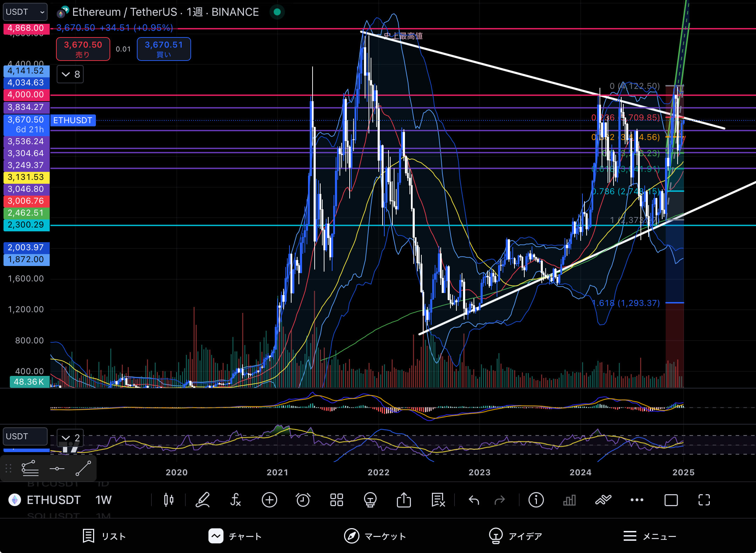This screenshot has width=756, height=553.
Task: Tap the 3,006.76 red price label
Action: [x=27, y=201]
